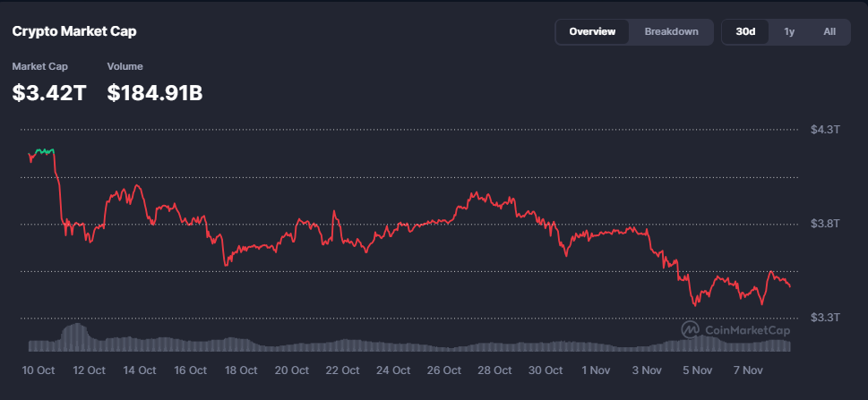The image size is (868, 400).
Task: Click the Crypto Market Cap title
Action: tap(74, 31)
